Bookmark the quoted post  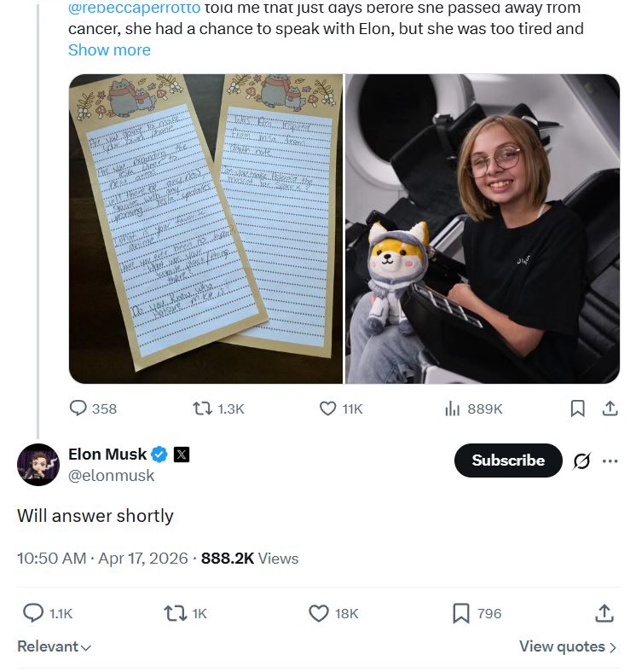point(577,408)
